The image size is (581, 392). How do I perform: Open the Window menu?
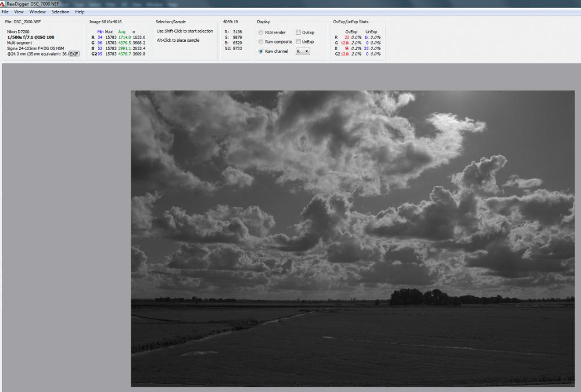click(x=37, y=12)
